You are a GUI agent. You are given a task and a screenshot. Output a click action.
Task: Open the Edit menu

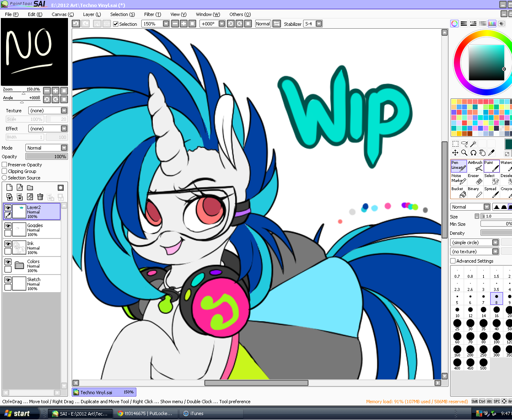35,14
